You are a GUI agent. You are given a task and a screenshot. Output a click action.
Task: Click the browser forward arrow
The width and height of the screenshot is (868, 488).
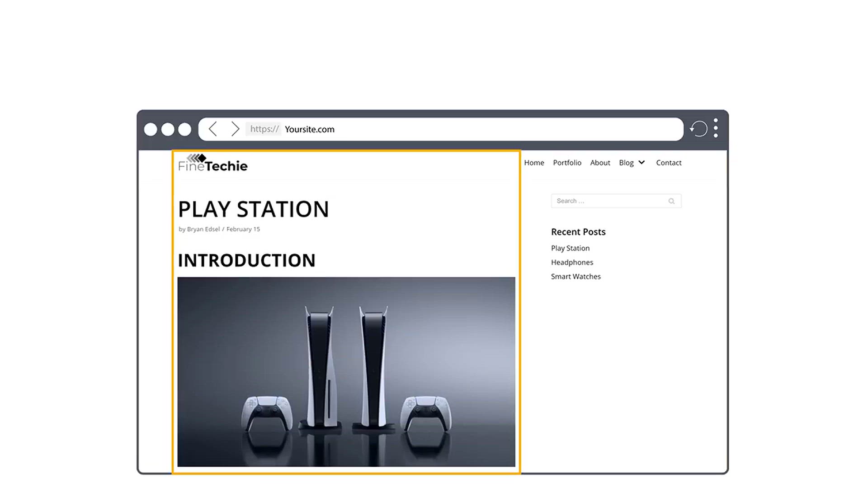click(x=235, y=129)
